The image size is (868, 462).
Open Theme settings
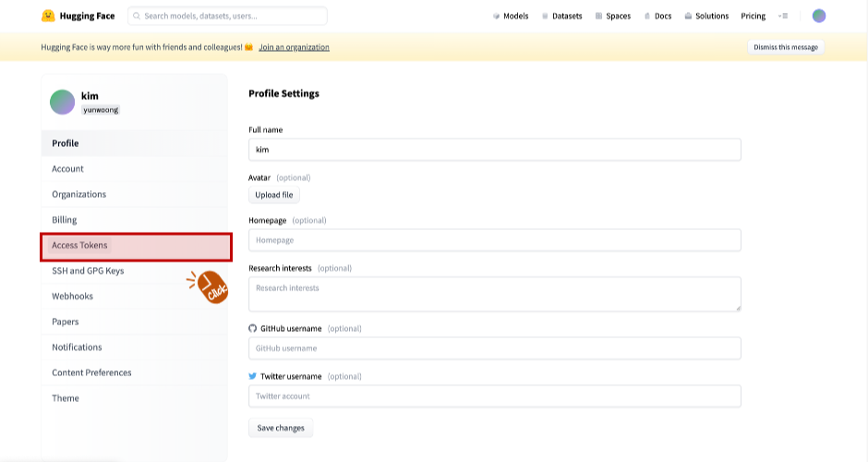coord(135,397)
